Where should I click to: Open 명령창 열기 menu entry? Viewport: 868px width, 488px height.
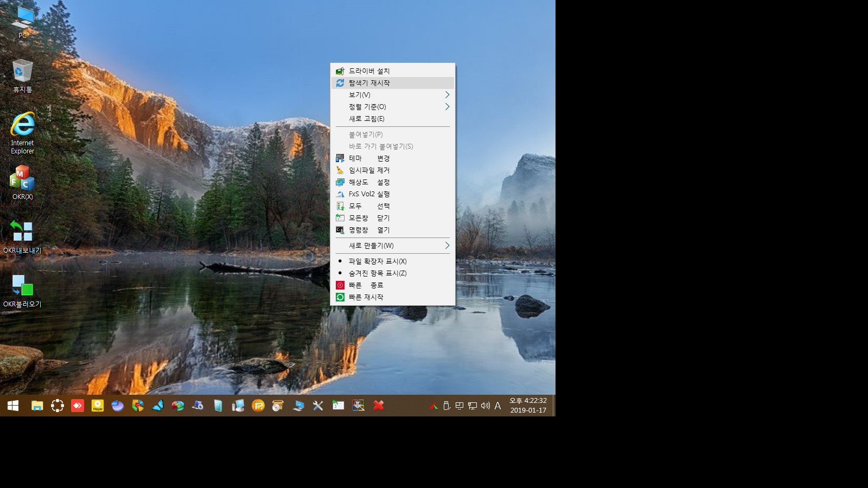(x=393, y=230)
